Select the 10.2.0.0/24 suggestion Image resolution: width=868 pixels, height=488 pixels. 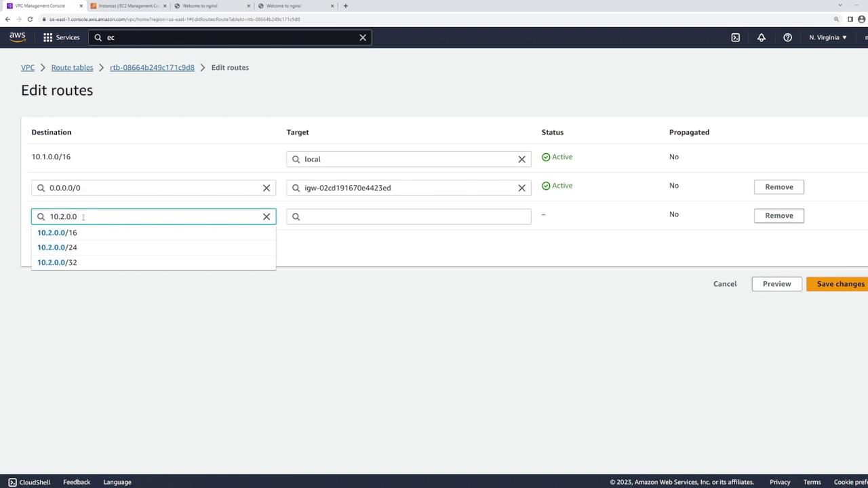[x=153, y=247]
